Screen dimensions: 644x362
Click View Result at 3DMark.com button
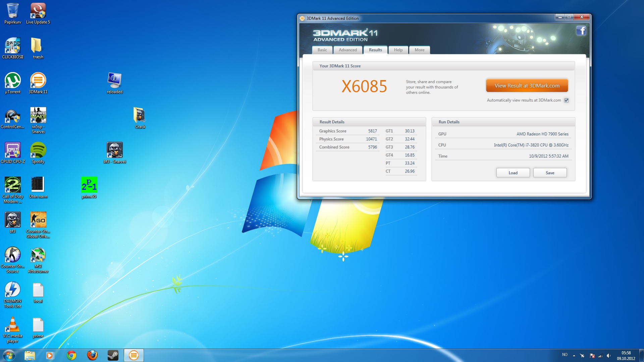coord(527,85)
